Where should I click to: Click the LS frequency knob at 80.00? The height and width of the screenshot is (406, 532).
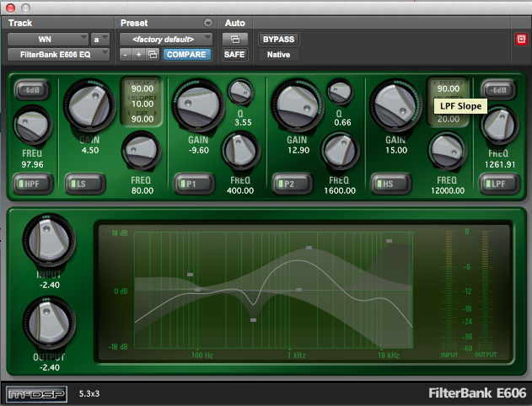click(141, 152)
